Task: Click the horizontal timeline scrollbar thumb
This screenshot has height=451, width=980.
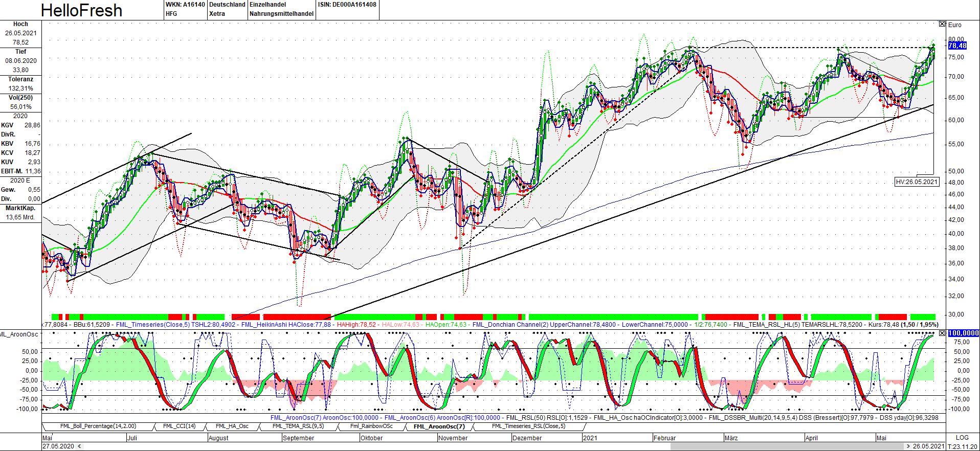Action: pyautogui.click(x=787, y=446)
